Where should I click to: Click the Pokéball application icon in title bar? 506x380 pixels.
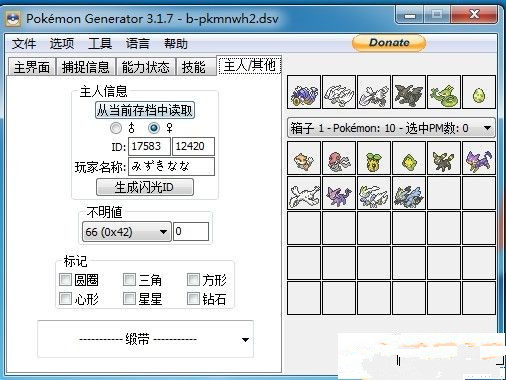tap(13, 19)
